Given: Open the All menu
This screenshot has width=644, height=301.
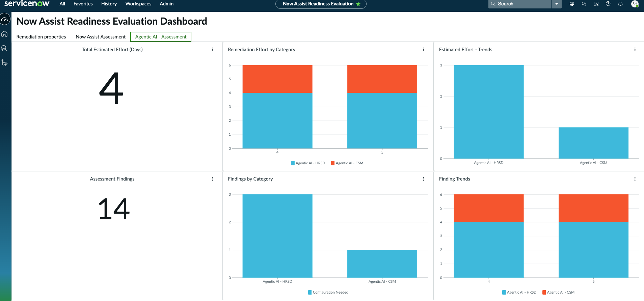Looking at the screenshot, I should point(62,4).
